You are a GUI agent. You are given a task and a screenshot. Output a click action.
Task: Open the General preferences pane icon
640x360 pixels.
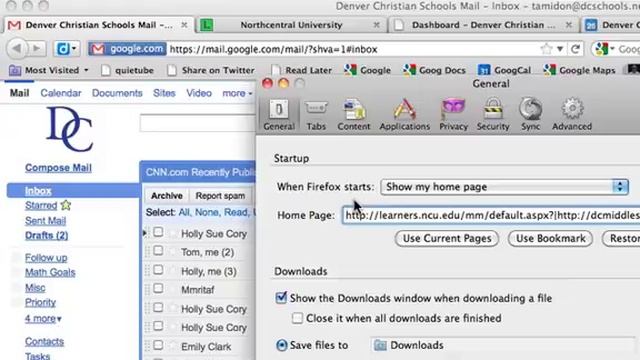[x=279, y=115]
